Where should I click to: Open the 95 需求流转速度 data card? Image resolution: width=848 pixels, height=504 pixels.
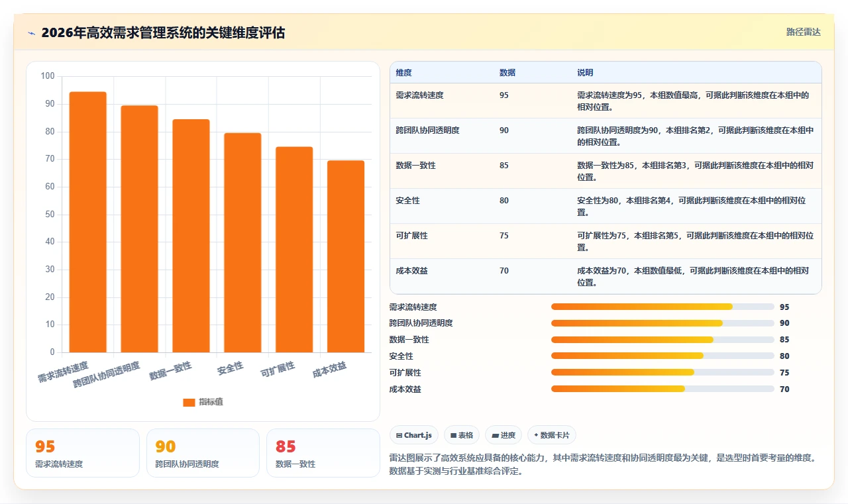point(83,453)
